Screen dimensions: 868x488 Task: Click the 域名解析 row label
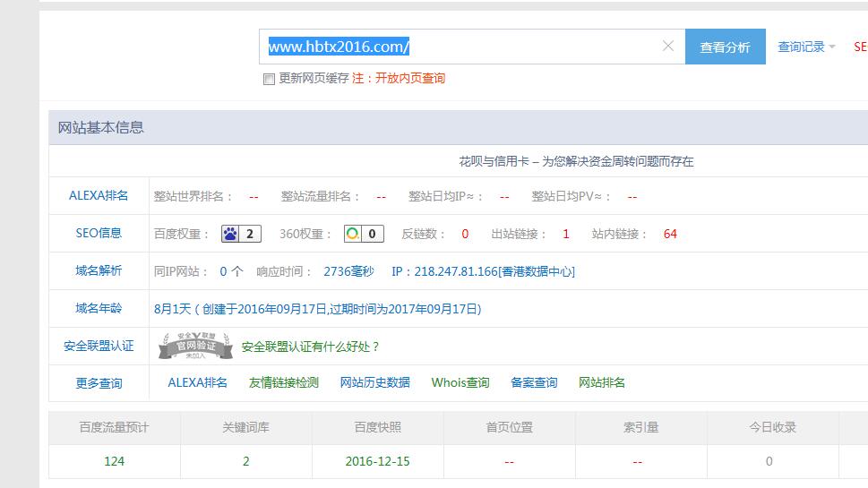[99, 271]
